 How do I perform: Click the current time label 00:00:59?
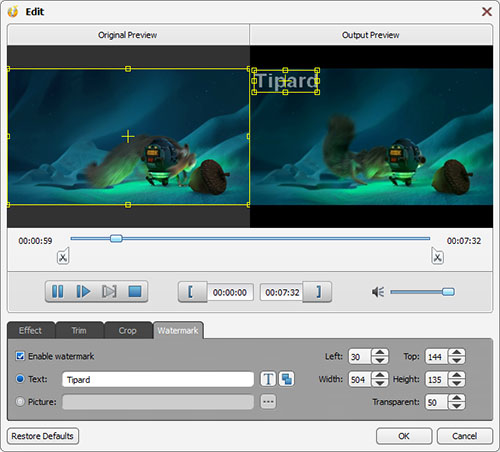tap(35, 241)
